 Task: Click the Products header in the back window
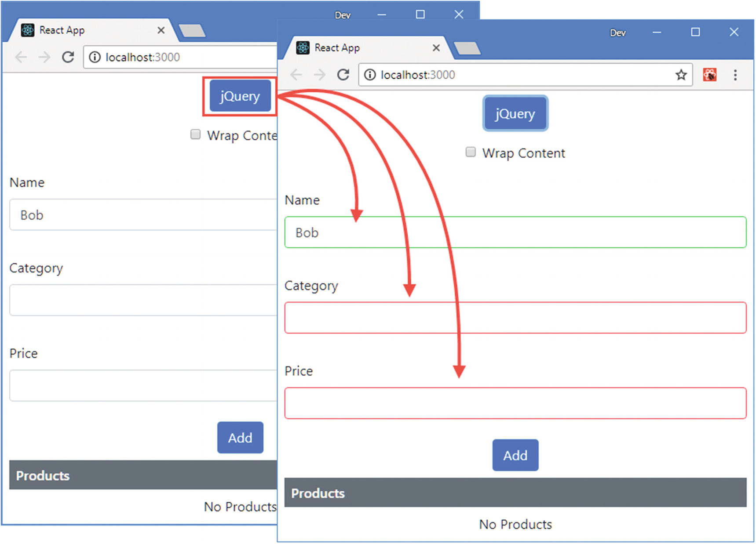click(x=143, y=475)
